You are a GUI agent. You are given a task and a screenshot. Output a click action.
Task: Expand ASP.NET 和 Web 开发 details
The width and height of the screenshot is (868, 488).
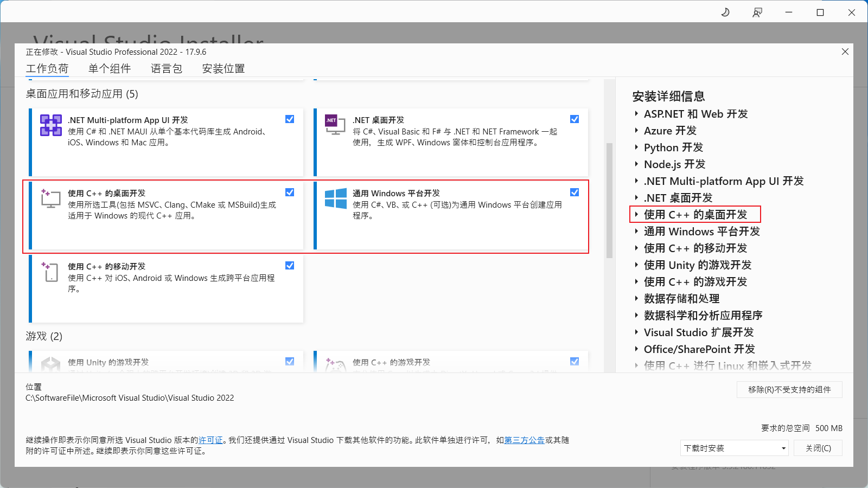(x=636, y=114)
